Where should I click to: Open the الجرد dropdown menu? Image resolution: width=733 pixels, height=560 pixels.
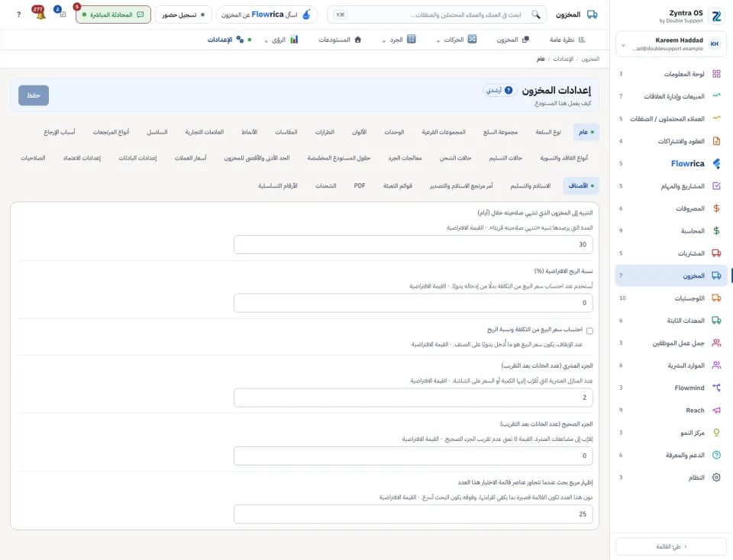399,40
